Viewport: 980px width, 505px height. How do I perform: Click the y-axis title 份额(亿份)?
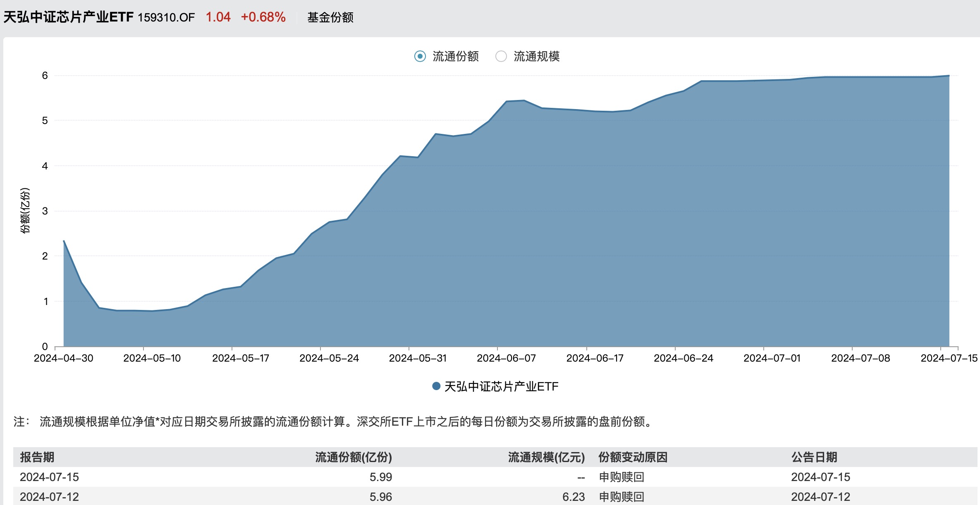pyautogui.click(x=26, y=211)
